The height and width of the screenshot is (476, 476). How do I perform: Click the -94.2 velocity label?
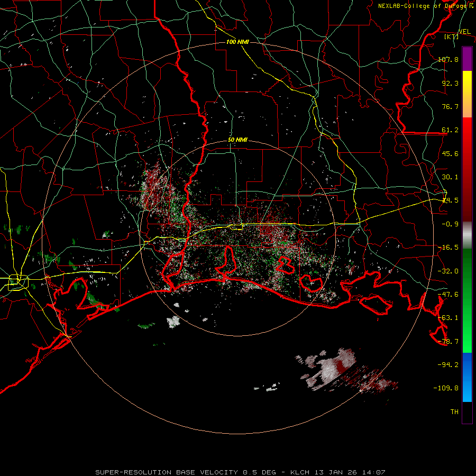[448, 364]
